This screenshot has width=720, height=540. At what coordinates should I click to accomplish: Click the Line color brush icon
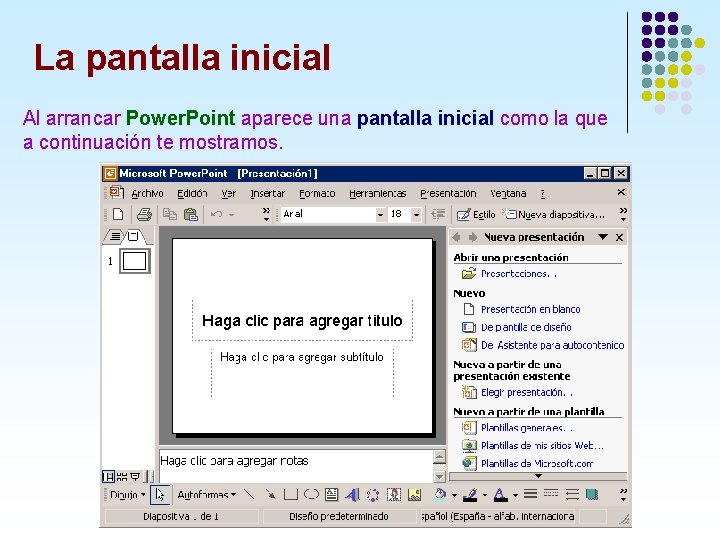470,495
